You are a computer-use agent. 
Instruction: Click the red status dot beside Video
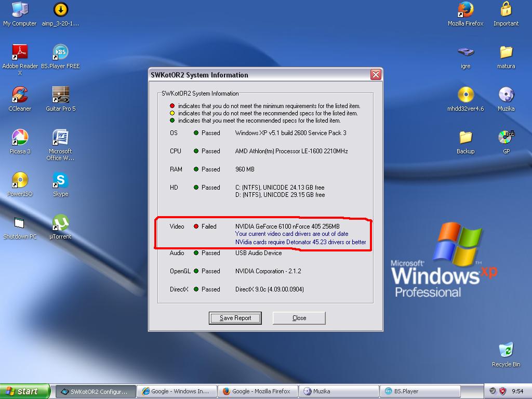point(196,227)
